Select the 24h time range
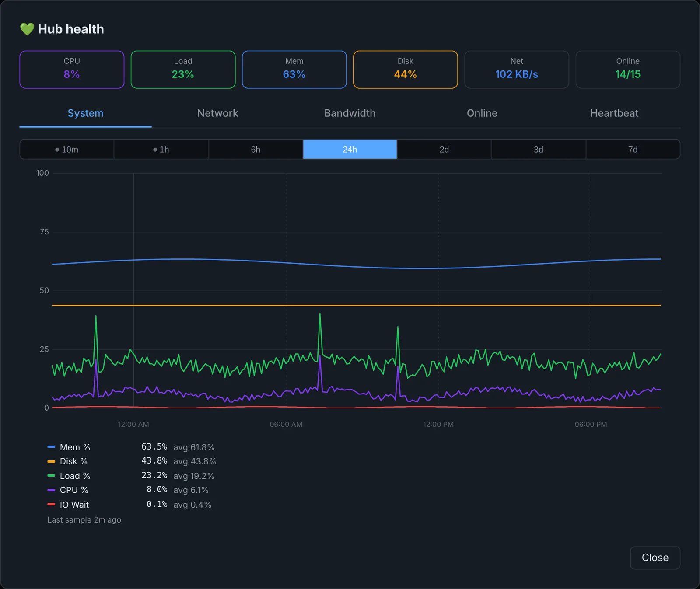 350,150
